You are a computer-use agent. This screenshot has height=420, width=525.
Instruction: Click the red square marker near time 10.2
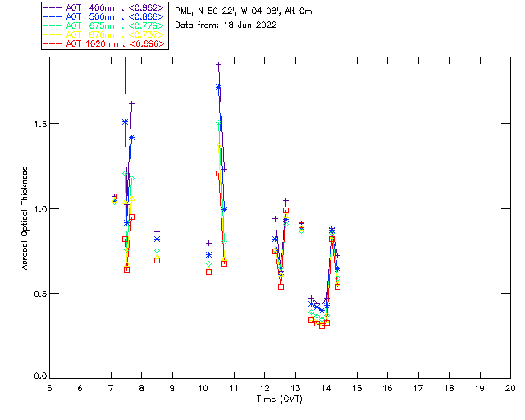(x=208, y=272)
